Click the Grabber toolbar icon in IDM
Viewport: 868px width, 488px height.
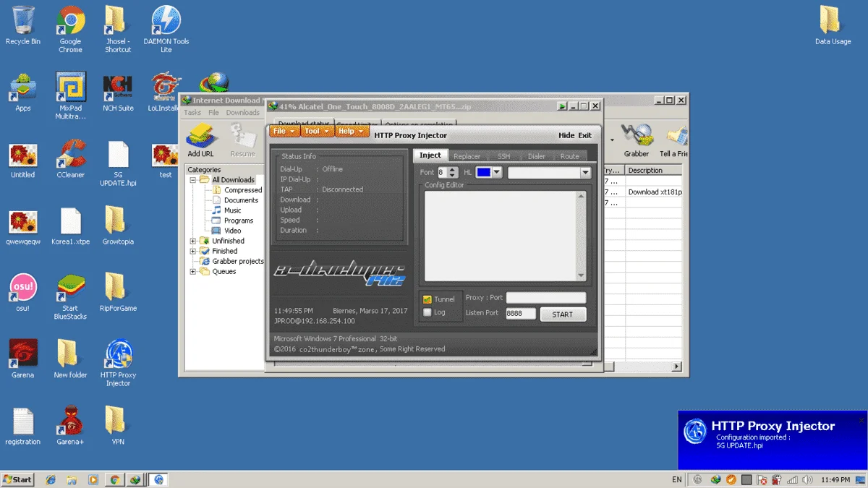click(637, 140)
